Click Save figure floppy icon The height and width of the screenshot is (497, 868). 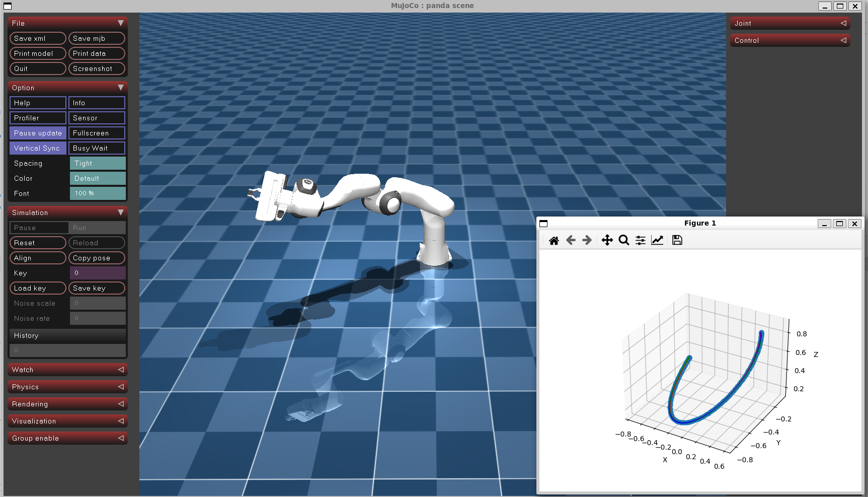[677, 240]
